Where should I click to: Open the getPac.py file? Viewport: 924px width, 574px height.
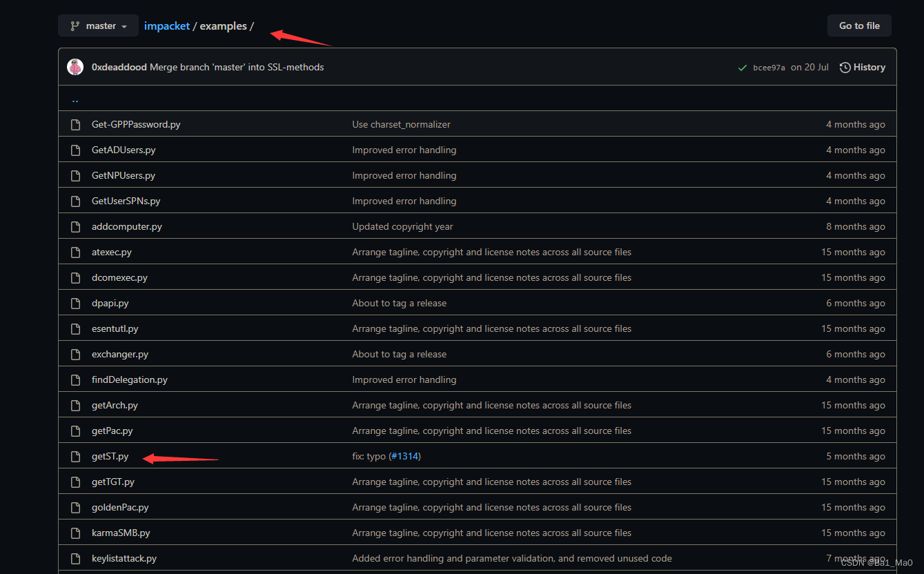112,430
